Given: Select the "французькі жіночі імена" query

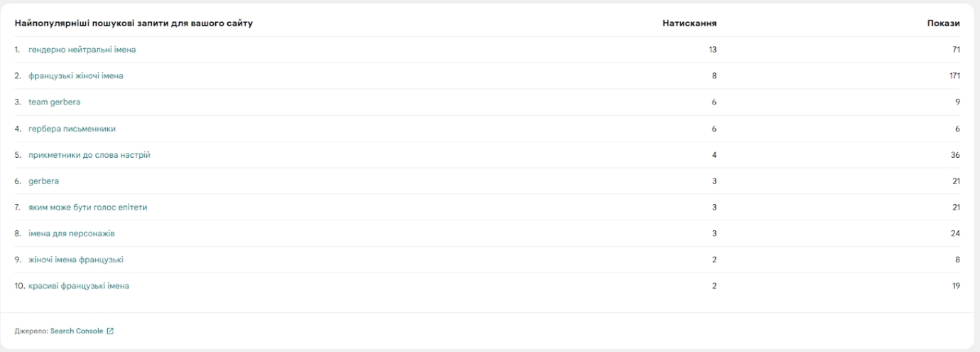Looking at the screenshot, I should (76, 76).
